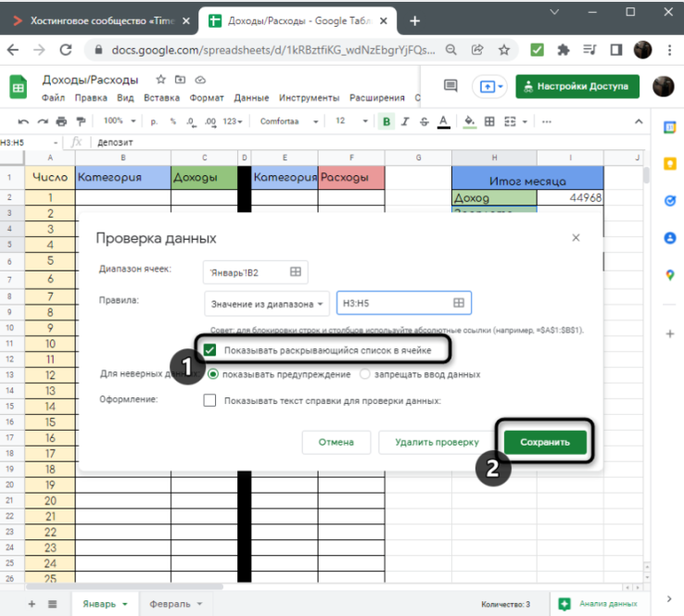This screenshot has width=684, height=616.
Task: Click the Print icon
Action: click(x=61, y=121)
